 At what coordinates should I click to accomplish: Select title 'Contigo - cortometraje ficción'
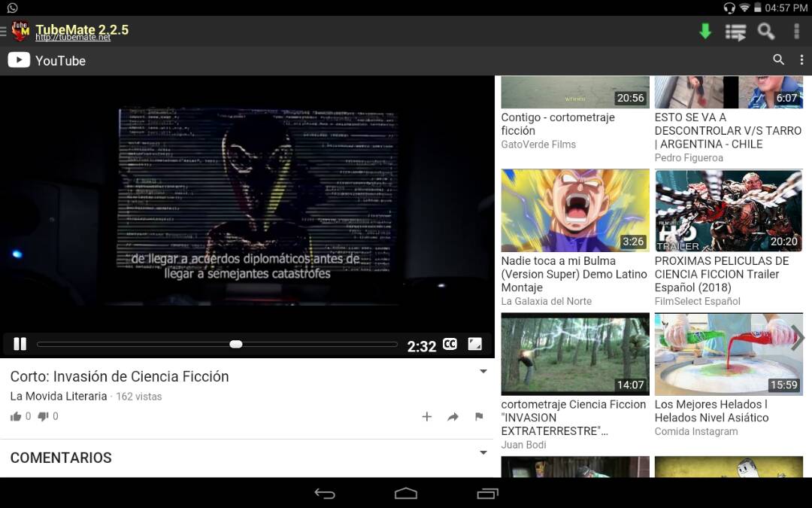point(558,124)
